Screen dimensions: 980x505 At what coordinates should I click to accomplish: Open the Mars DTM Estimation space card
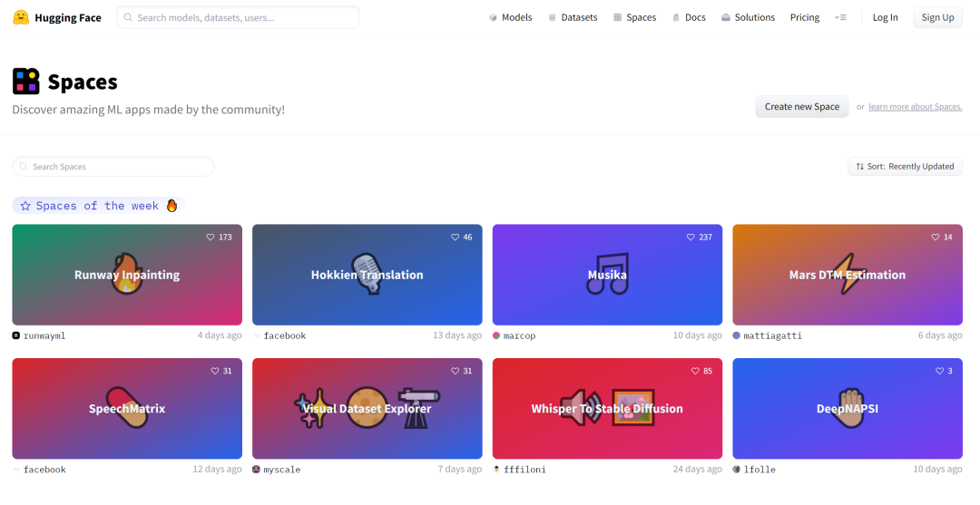[x=847, y=275]
